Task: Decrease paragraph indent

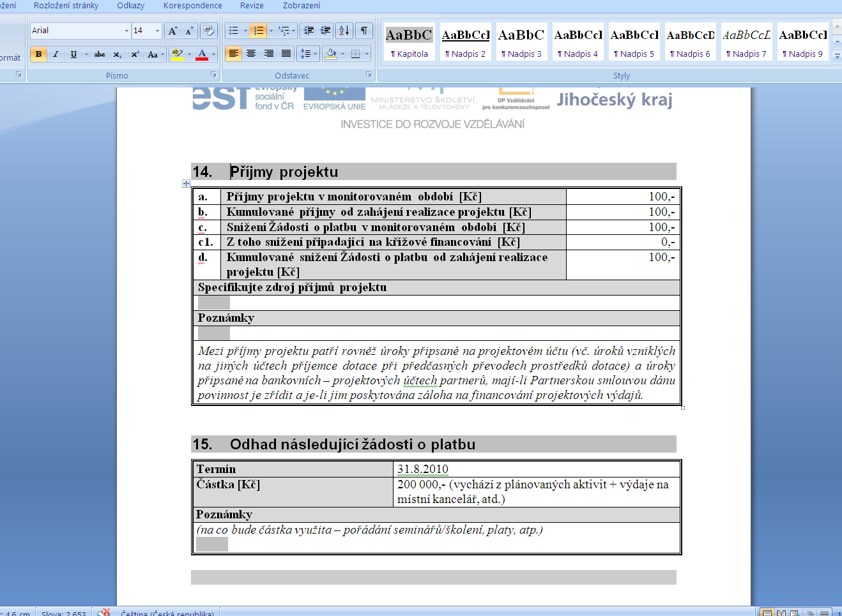Action: [x=309, y=31]
